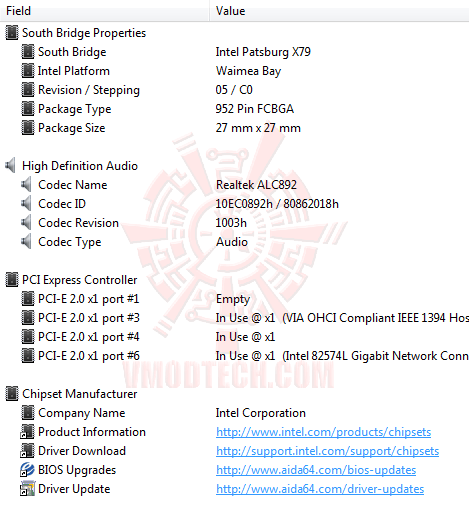The width and height of the screenshot is (469, 507).
Task: Click the Chipset Manufacturer chip icon
Action: (12, 394)
